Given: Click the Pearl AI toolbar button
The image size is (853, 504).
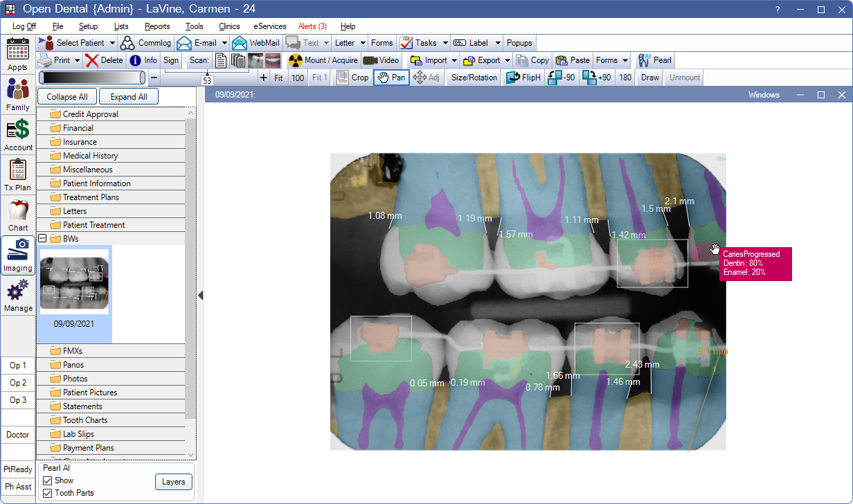Looking at the screenshot, I should 654,60.
